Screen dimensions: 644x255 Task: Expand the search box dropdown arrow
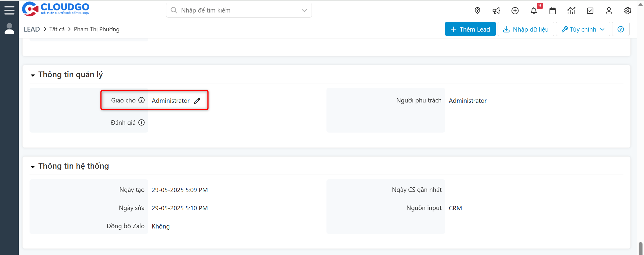[x=304, y=10]
